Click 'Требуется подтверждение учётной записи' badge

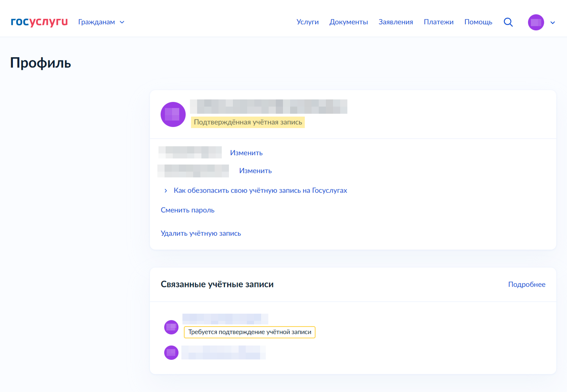tap(250, 332)
